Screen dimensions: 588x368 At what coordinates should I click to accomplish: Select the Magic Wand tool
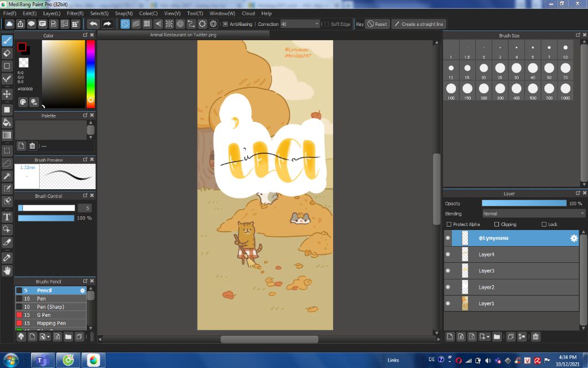pos(7,176)
